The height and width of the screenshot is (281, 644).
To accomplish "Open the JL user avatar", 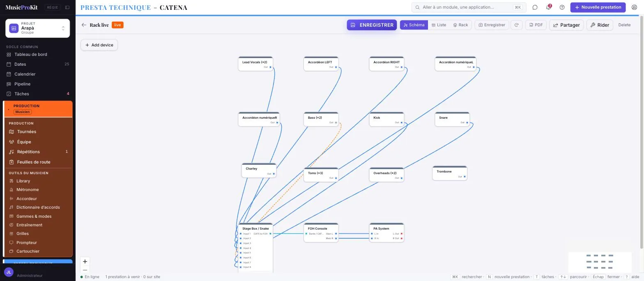I will click(9, 272).
